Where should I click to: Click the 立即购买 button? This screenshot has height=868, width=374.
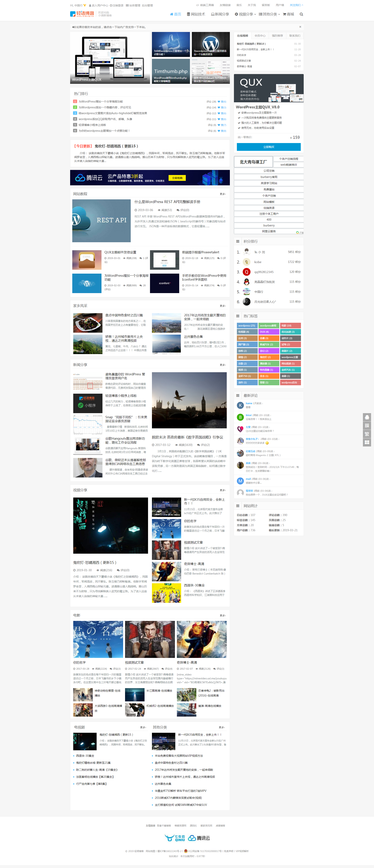coord(269,147)
